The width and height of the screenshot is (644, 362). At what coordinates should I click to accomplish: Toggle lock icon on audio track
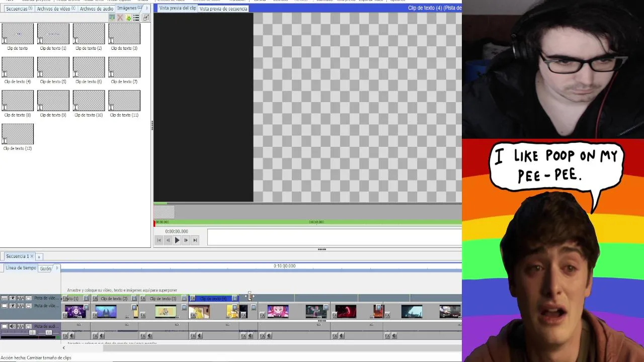coord(29,326)
